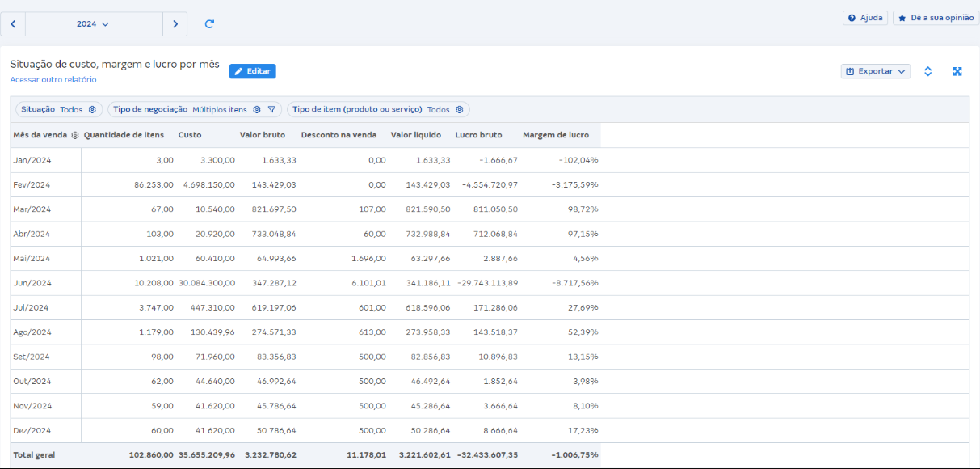Click the refresh report icon

209,24
